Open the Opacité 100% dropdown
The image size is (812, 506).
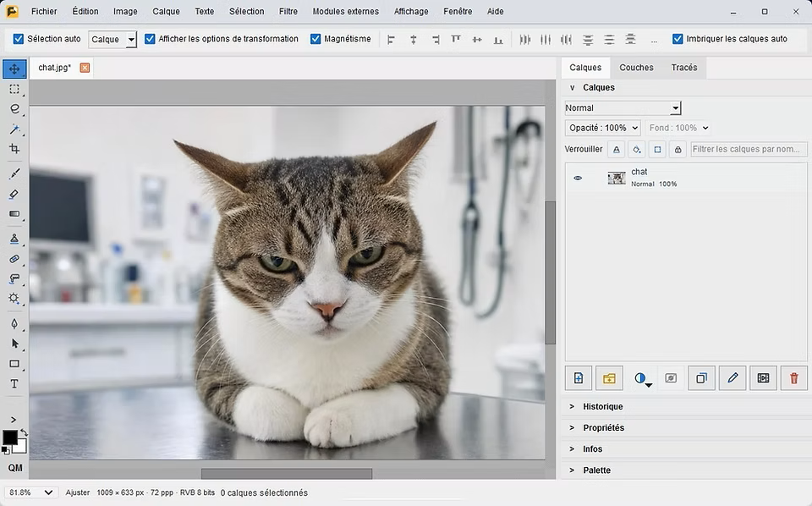[x=603, y=128]
